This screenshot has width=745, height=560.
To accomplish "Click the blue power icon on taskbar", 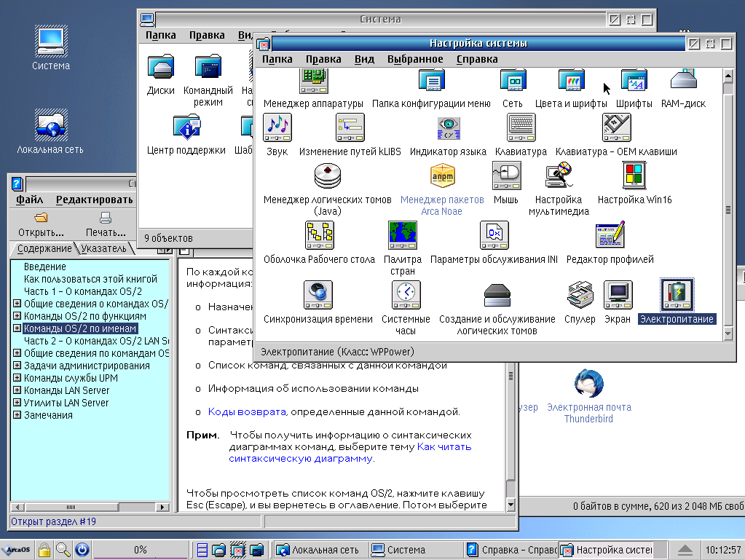I will click(82, 550).
